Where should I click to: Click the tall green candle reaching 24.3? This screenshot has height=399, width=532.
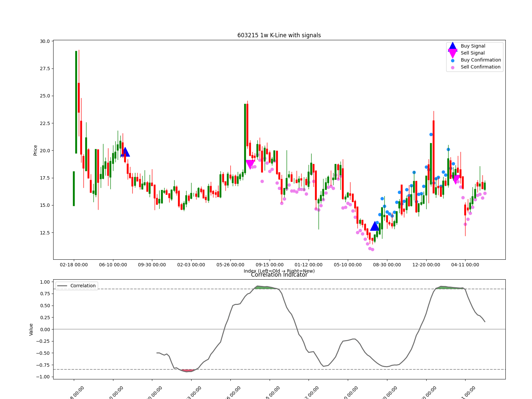245,138
